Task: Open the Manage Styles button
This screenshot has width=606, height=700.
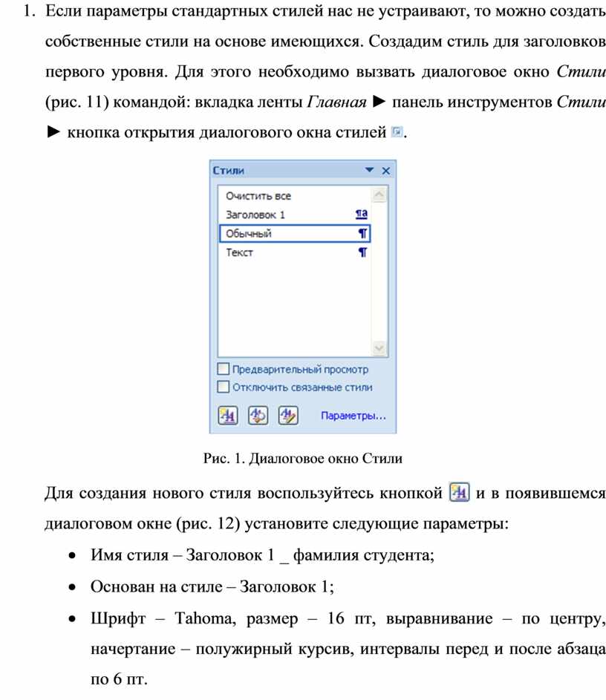Action: pos(288,416)
